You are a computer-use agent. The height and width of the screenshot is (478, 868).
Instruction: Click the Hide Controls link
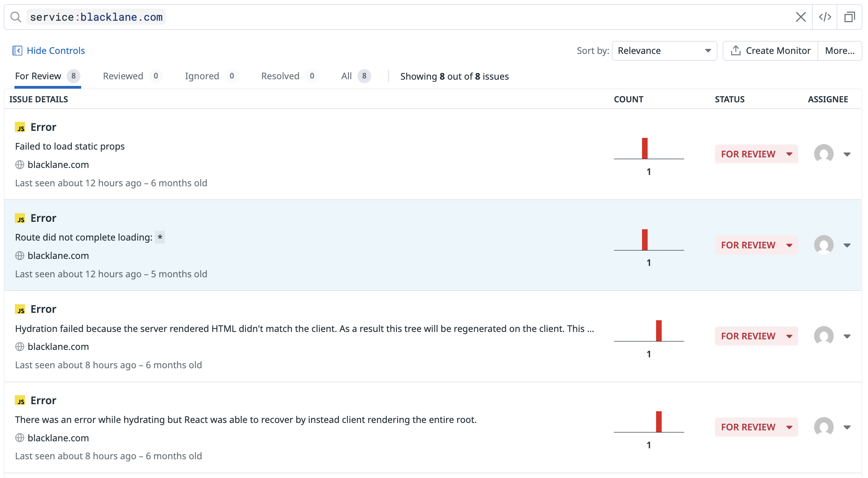(56, 51)
